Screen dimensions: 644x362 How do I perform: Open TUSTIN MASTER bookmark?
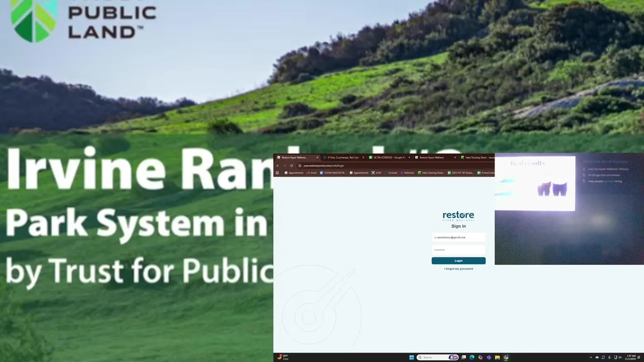pyautogui.click(x=333, y=172)
